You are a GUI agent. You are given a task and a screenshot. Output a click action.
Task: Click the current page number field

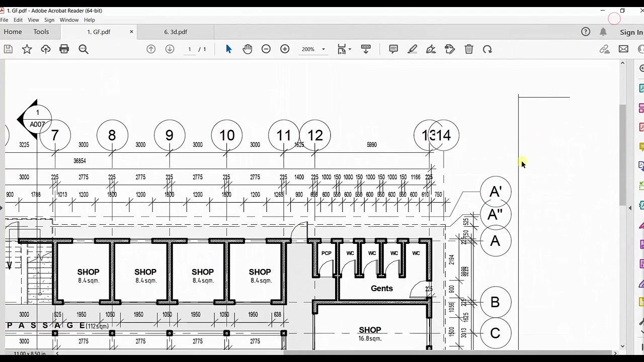[x=190, y=49]
